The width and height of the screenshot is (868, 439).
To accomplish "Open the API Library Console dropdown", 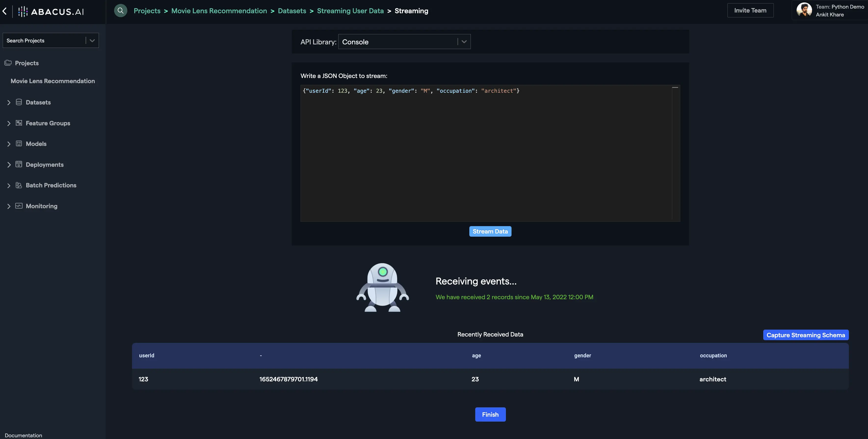I will [x=404, y=42].
